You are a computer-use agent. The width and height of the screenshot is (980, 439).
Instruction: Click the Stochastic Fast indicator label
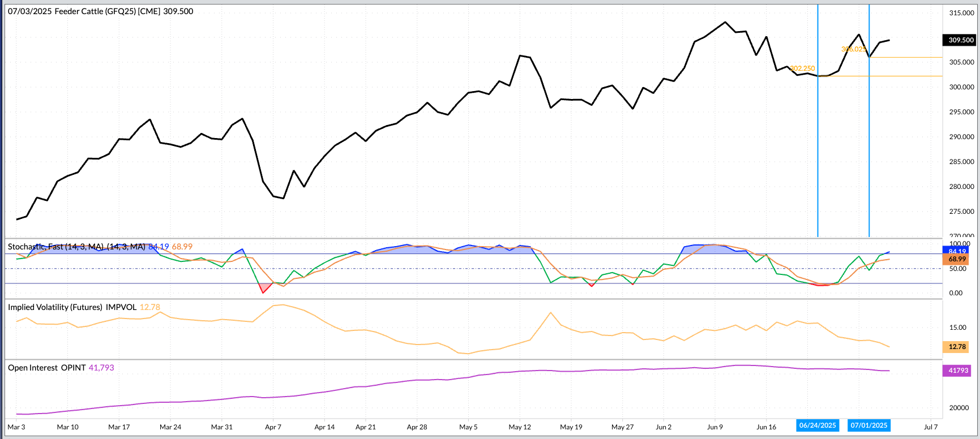click(76, 247)
